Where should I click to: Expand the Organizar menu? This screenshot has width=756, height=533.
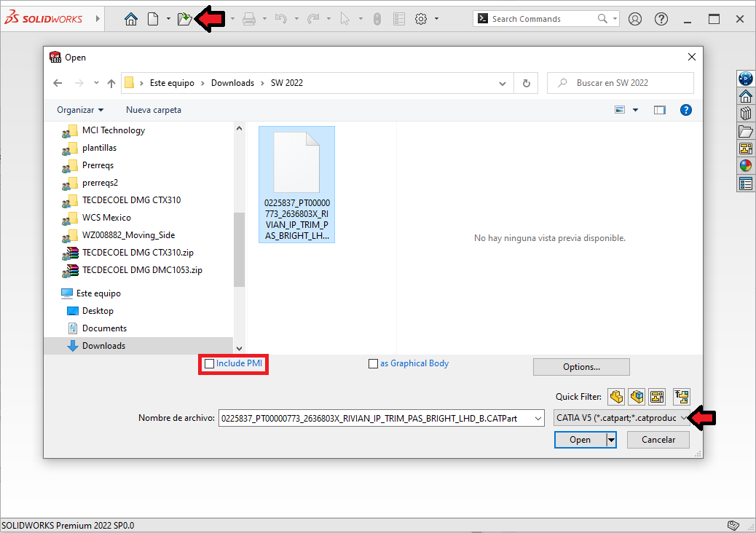(x=80, y=110)
